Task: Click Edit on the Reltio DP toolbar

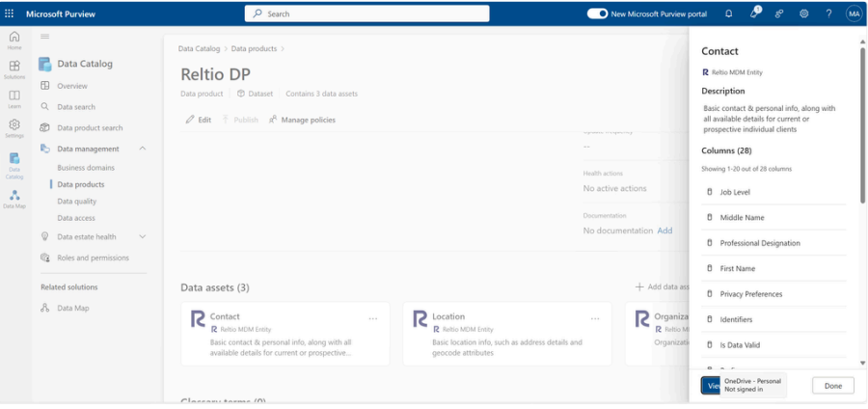Action: pyautogui.click(x=198, y=120)
